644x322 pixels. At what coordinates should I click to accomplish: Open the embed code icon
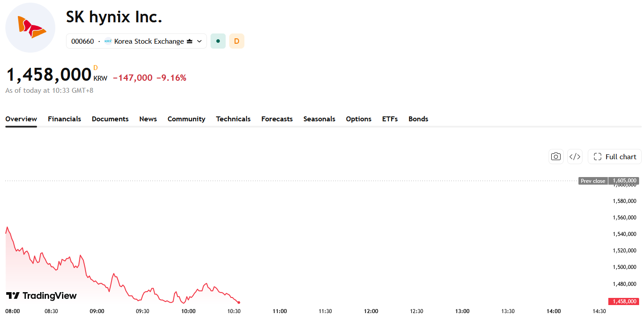pyautogui.click(x=575, y=157)
